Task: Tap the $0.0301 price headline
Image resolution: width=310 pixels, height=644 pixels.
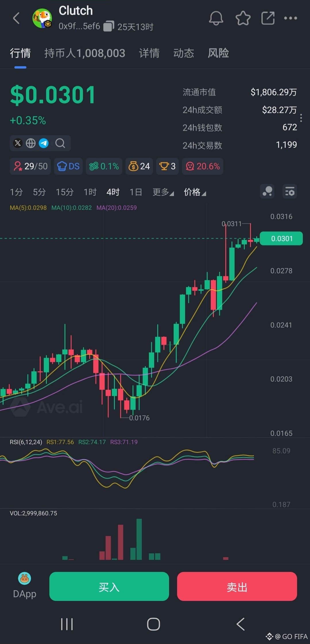Action: pyautogui.click(x=53, y=95)
